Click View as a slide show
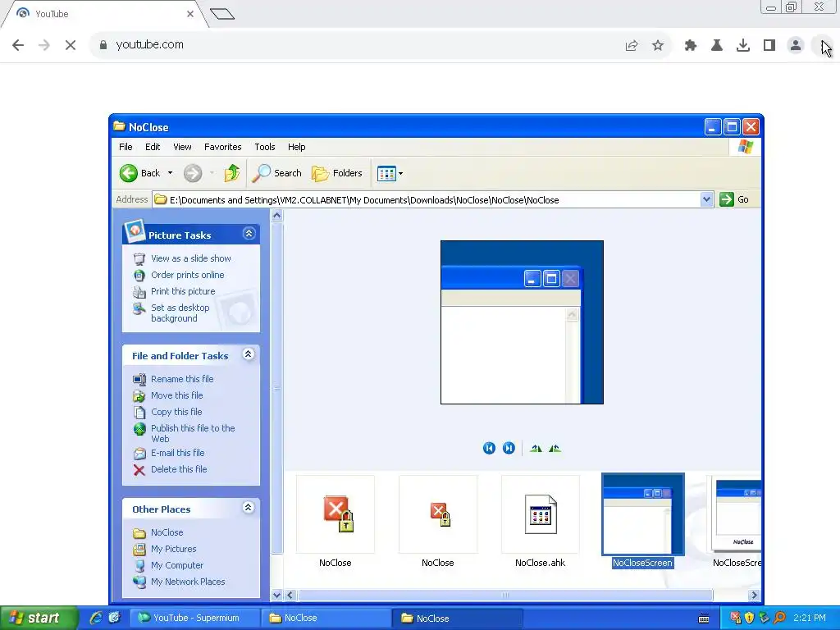840x630 pixels. click(x=190, y=258)
